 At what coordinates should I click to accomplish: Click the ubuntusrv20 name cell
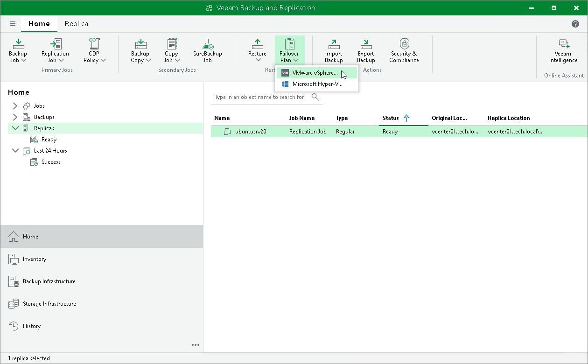point(250,132)
